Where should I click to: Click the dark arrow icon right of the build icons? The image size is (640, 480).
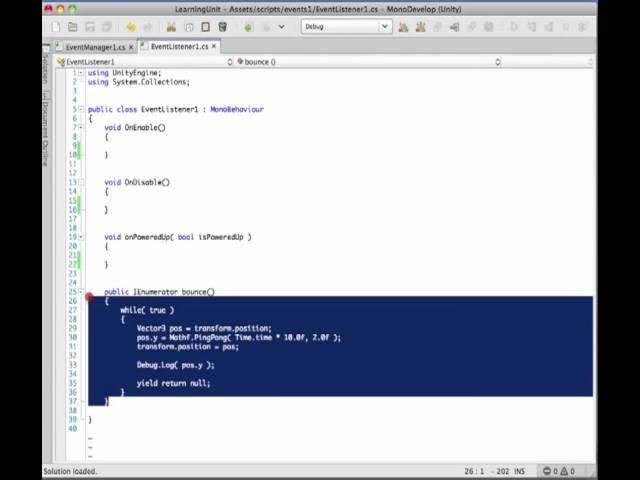[x=454, y=27]
